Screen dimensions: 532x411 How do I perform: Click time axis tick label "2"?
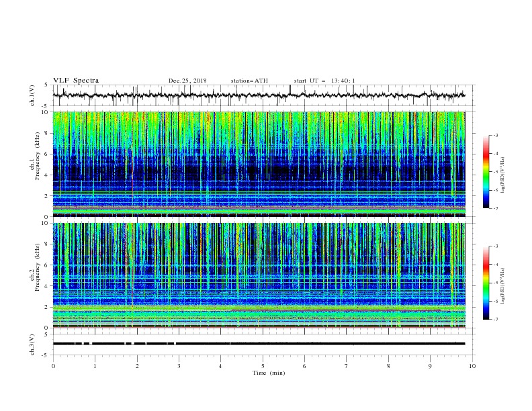(137, 366)
